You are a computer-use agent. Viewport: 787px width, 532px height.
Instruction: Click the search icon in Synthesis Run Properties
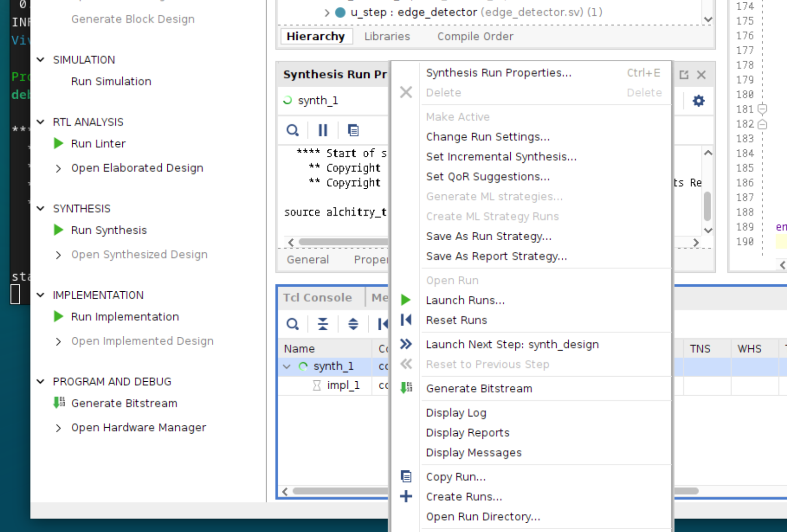point(292,130)
